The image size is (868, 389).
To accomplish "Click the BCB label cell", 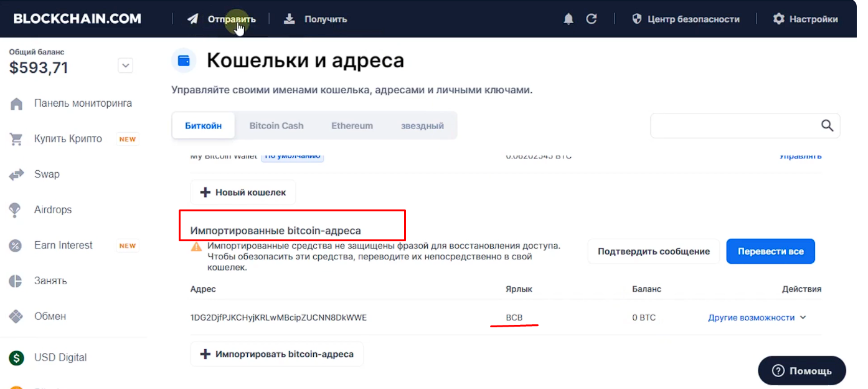I will [514, 317].
